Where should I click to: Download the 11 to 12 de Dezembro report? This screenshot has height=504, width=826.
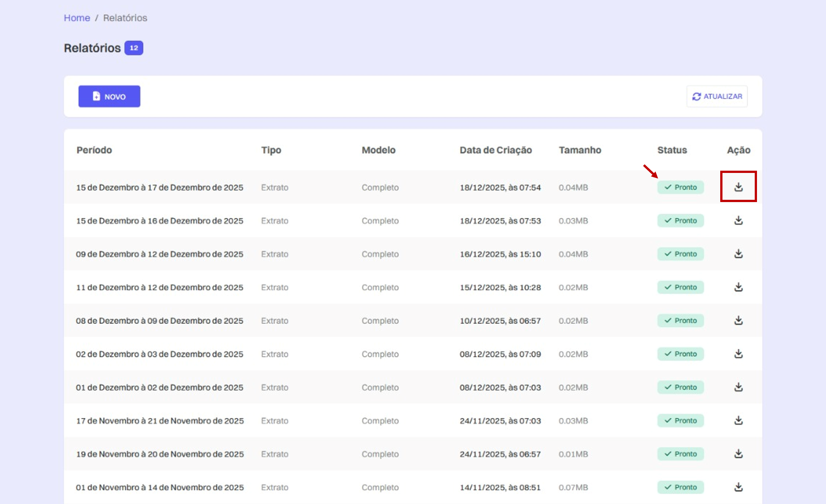[x=738, y=287]
